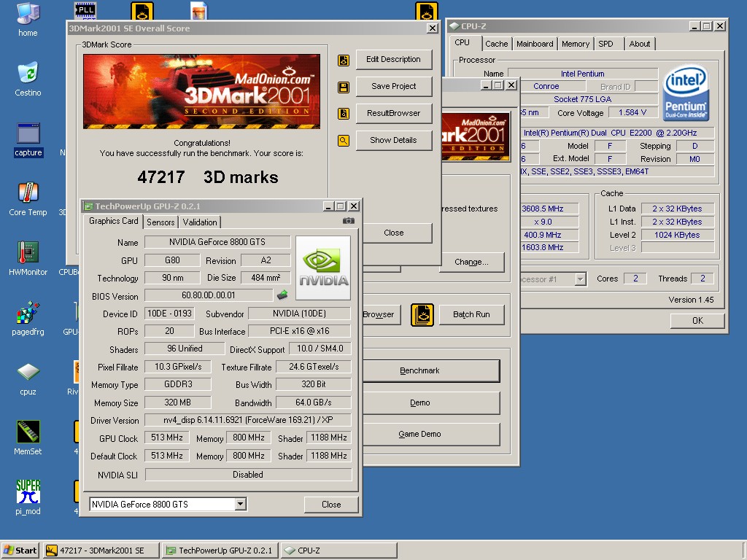Open the home desktop icon

click(28, 19)
